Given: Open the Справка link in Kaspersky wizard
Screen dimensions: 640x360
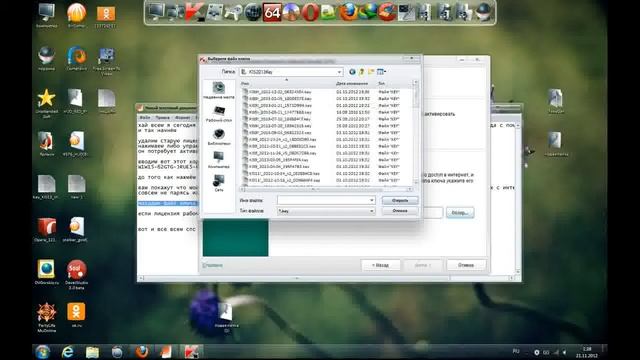Looking at the screenshot, I should click(213, 265).
